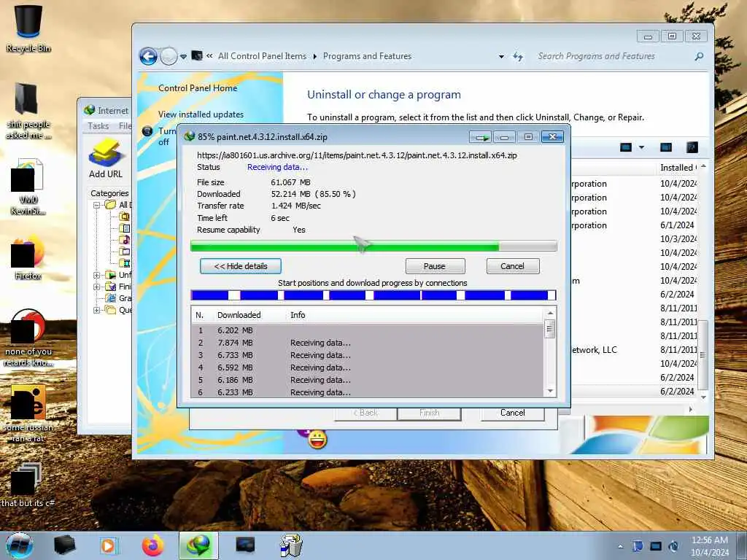747x560 pixels.
Task: Cancel the paint.net download
Action: (x=513, y=266)
